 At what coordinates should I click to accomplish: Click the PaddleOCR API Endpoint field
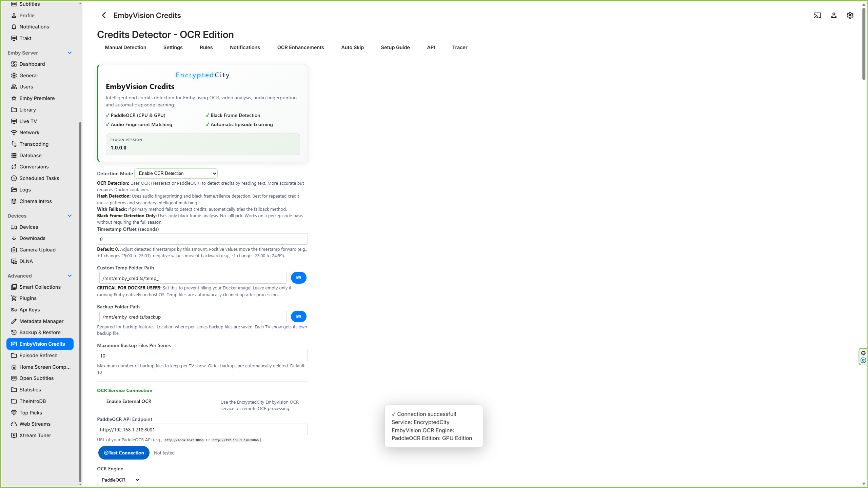pyautogui.click(x=202, y=429)
